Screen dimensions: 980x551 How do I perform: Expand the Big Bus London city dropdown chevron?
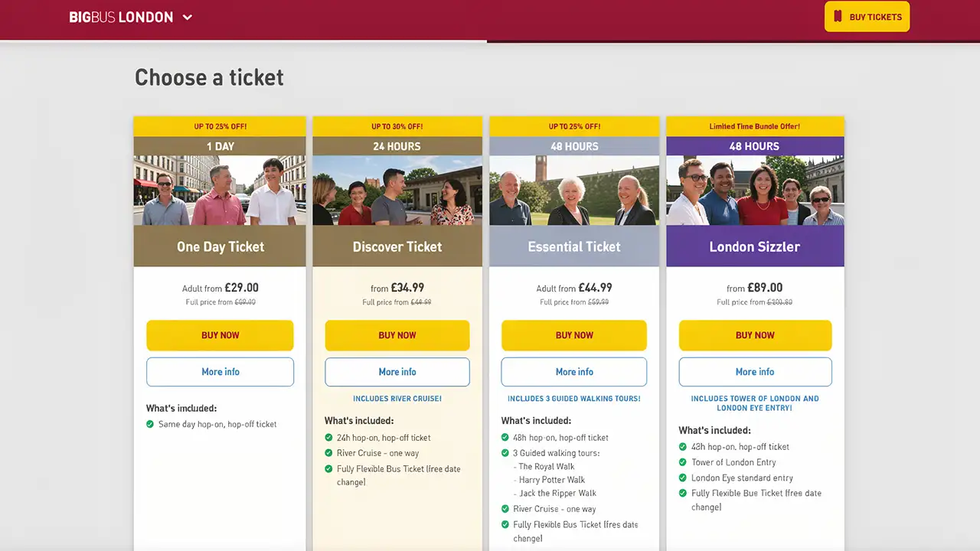188,18
